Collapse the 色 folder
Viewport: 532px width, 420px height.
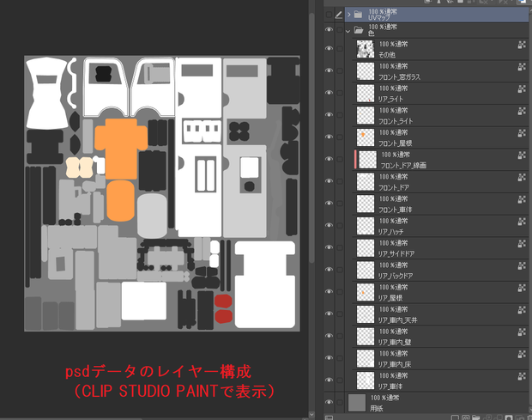coord(348,31)
